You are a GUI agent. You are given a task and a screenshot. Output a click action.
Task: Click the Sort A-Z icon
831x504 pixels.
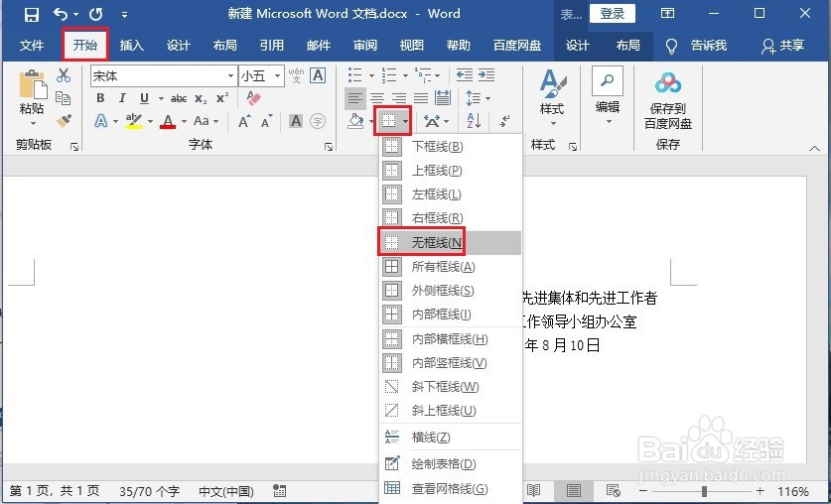tap(474, 121)
